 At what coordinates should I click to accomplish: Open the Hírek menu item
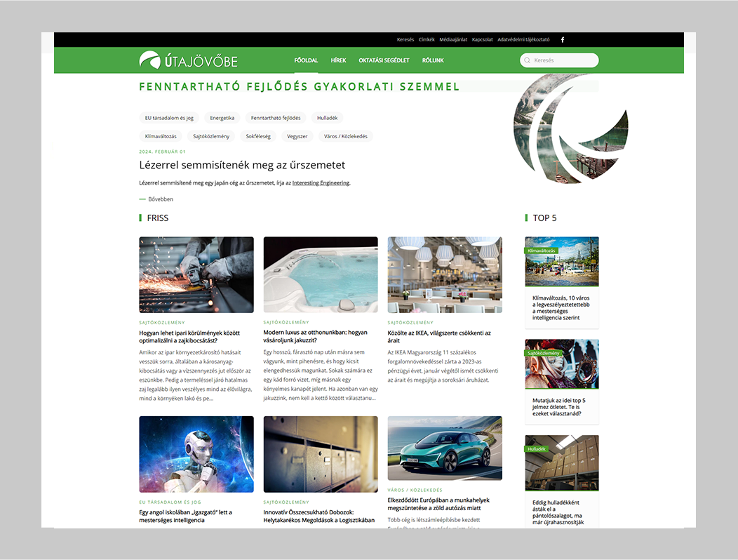pyautogui.click(x=338, y=60)
